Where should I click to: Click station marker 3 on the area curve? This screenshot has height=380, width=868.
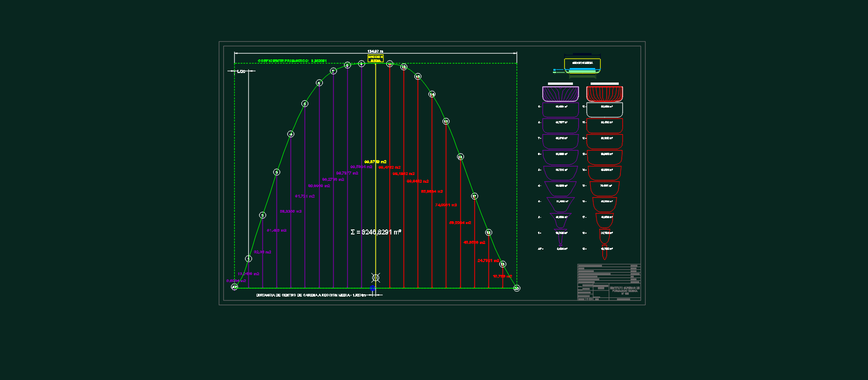[x=276, y=172]
